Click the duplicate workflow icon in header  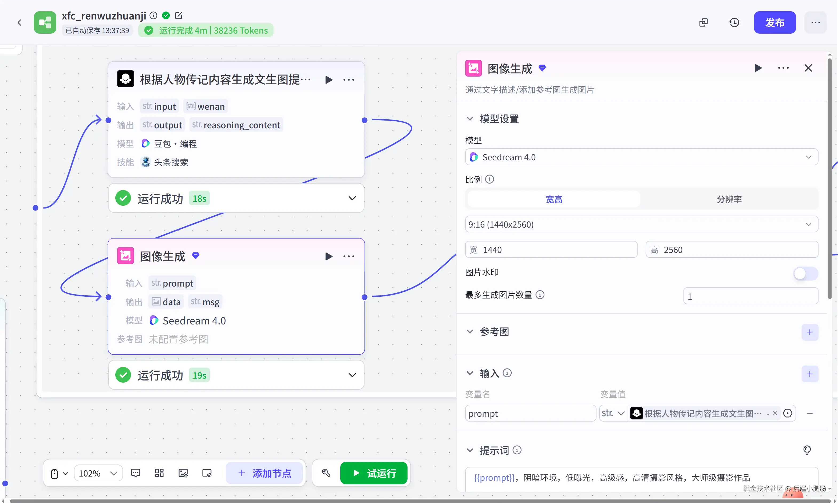[x=703, y=22]
